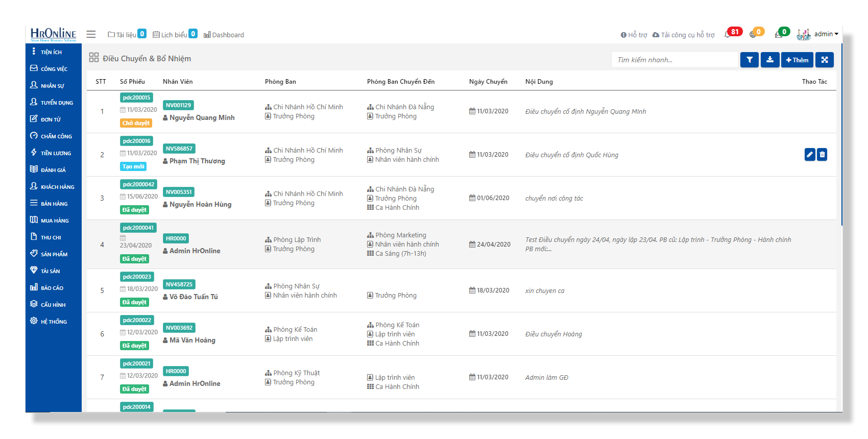The image size is (868, 439).
Task: Open voucher pdc2000042
Action: click(x=138, y=184)
